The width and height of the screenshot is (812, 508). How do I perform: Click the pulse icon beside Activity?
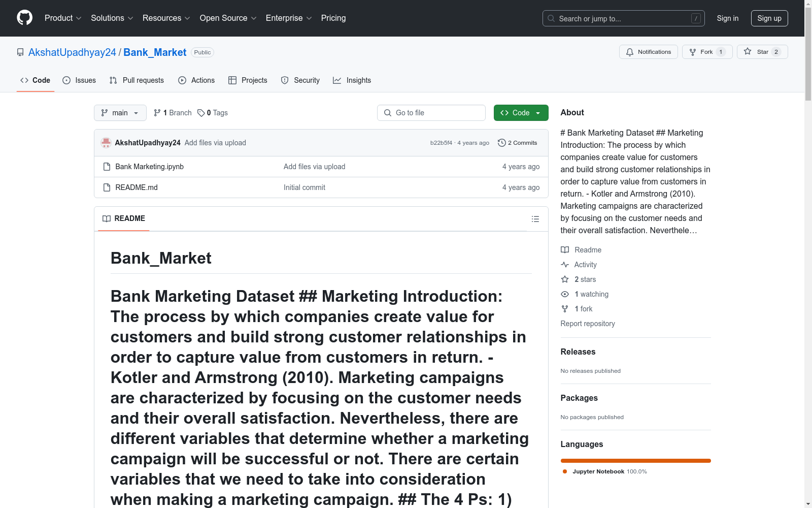click(x=565, y=265)
